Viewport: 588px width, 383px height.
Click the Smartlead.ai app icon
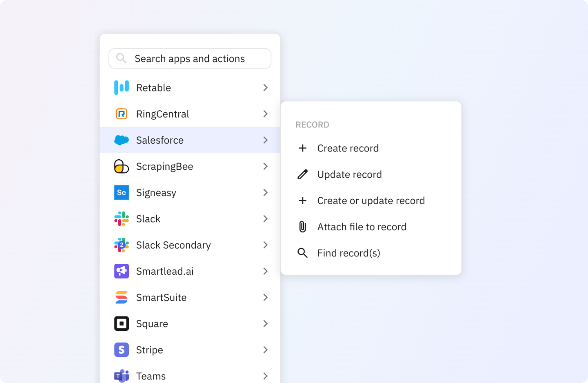(121, 271)
